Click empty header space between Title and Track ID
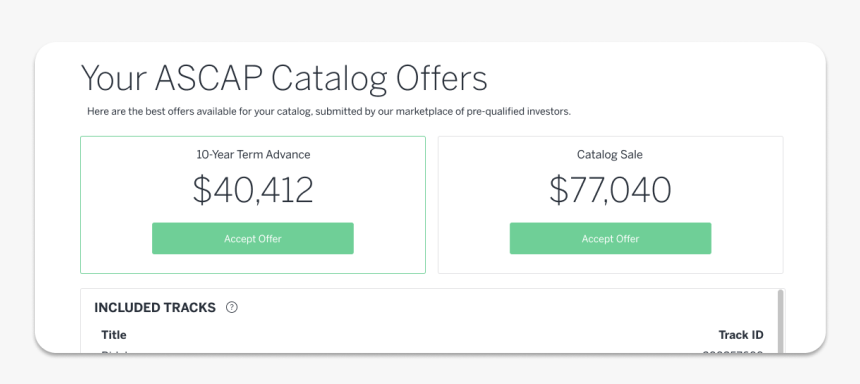This screenshot has width=860, height=384. pos(422,335)
